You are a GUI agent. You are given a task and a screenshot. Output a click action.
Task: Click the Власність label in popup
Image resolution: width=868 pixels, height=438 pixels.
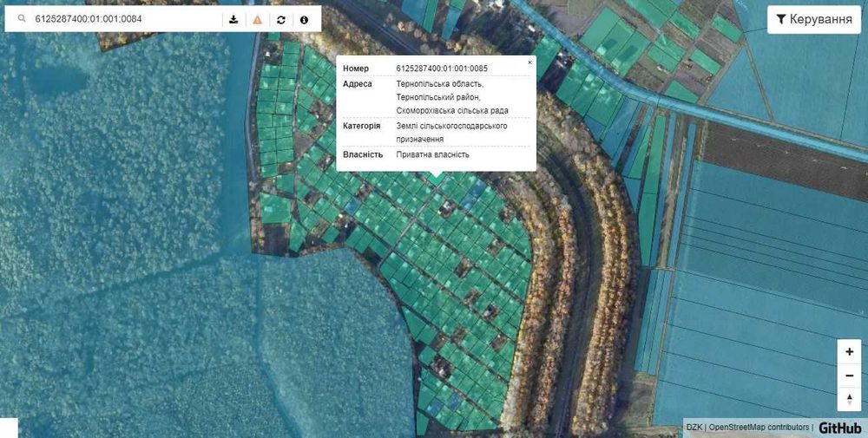[363, 155]
